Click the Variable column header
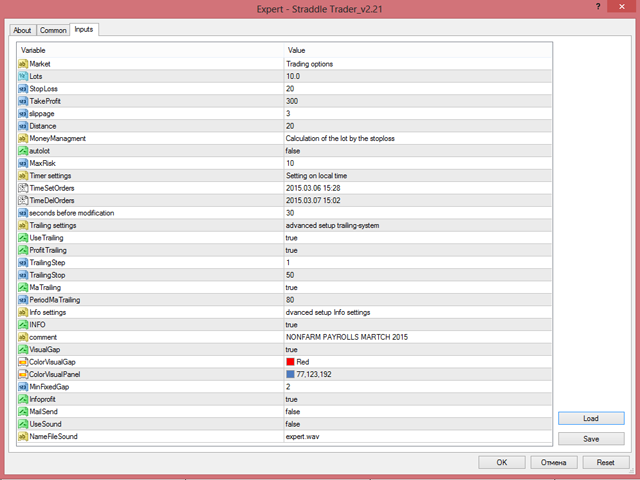This screenshot has width=640, height=480. tap(150, 50)
